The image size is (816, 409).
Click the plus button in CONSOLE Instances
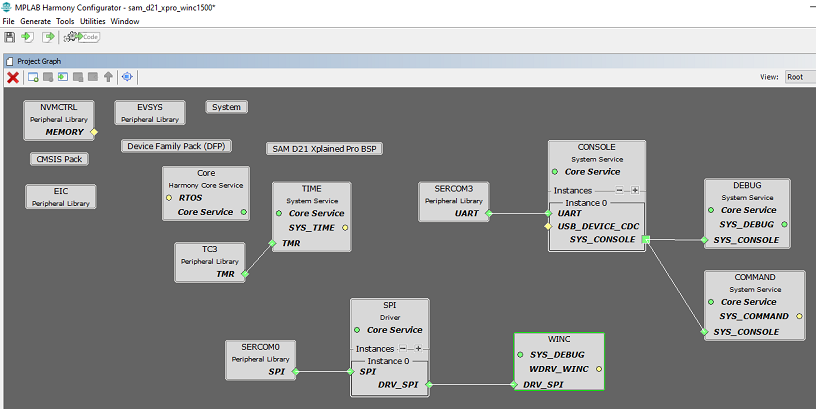(634, 190)
